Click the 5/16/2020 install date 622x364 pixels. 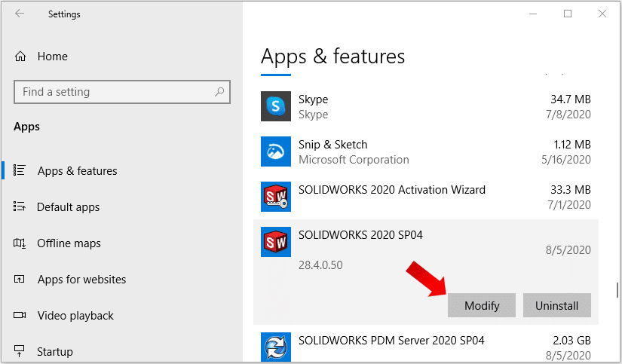click(566, 160)
